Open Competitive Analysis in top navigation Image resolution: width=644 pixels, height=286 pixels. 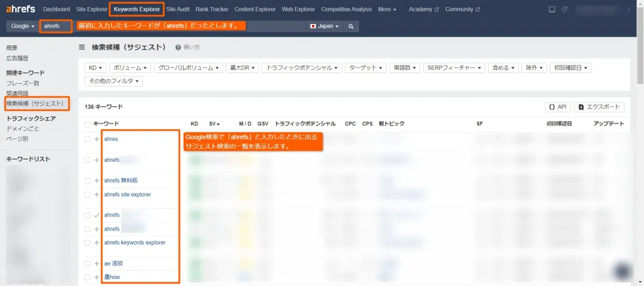347,9
